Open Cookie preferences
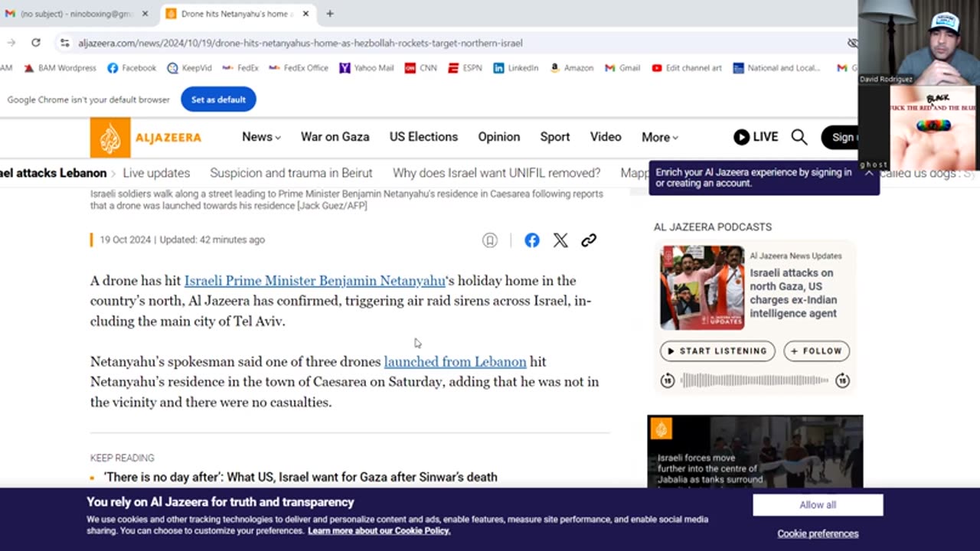This screenshot has height=551, width=980. (x=818, y=534)
